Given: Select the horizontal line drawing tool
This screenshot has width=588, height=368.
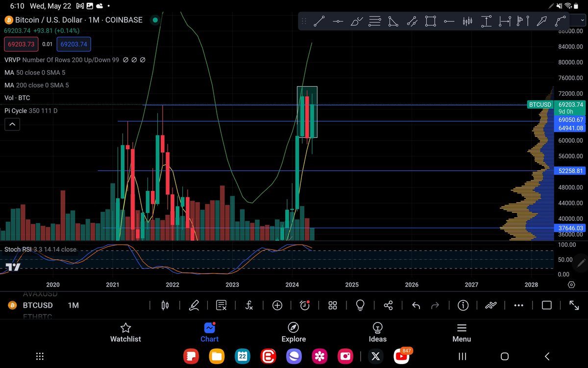Looking at the screenshot, I should click(x=338, y=22).
